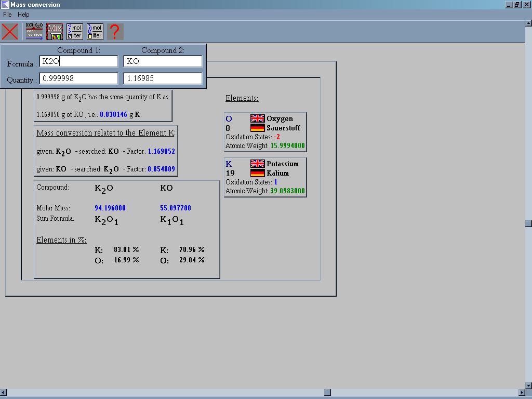Click the 'Compound 2:' column label
This screenshot has width=532, height=399.
163,50
